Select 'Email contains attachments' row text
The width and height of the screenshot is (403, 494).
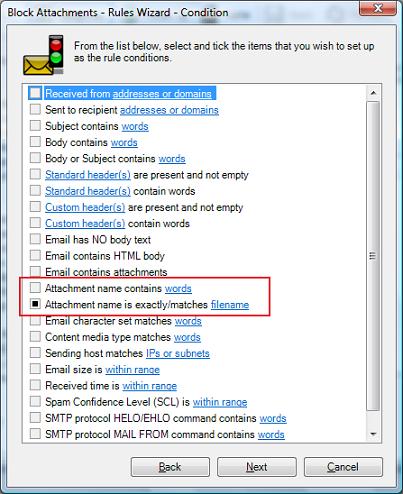click(x=106, y=272)
